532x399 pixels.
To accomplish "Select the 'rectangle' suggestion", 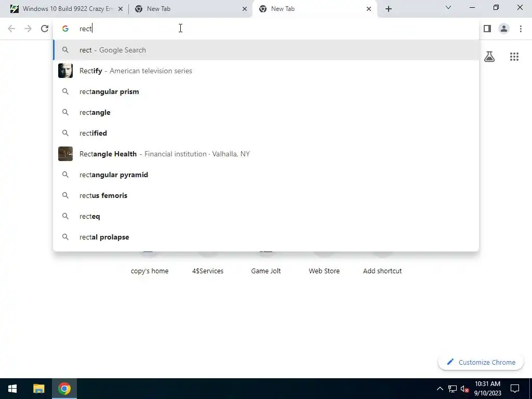I will click(x=266, y=112).
